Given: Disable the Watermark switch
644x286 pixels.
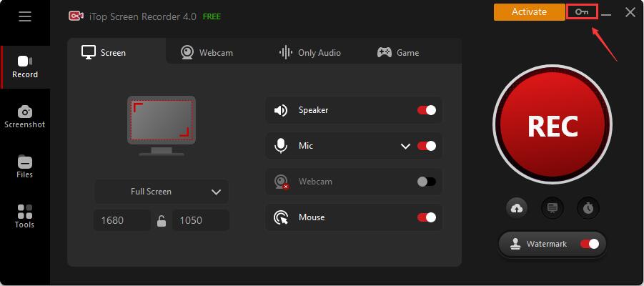Looking at the screenshot, I should click(x=590, y=244).
